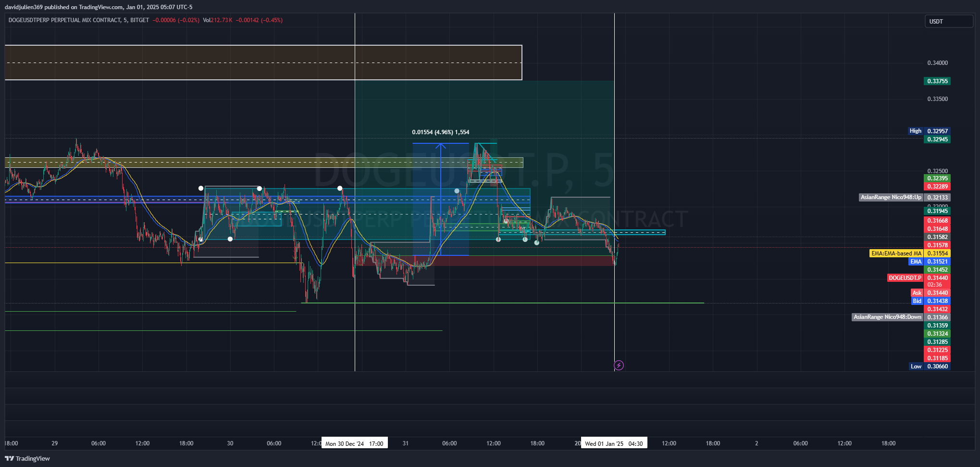Select the AsianRange Nico948:Down label
Screen dimensions: 980x467
(887, 317)
